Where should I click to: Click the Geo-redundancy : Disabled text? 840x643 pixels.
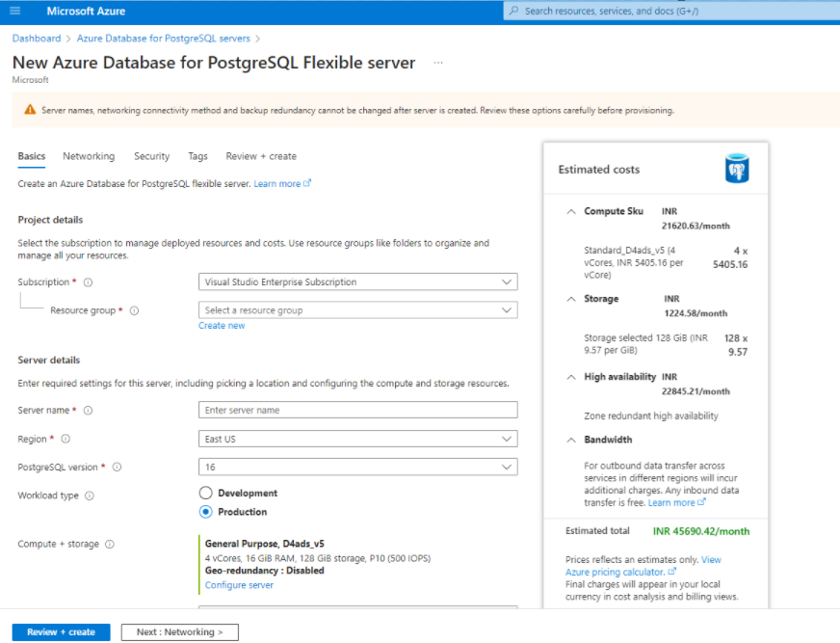coord(265,571)
